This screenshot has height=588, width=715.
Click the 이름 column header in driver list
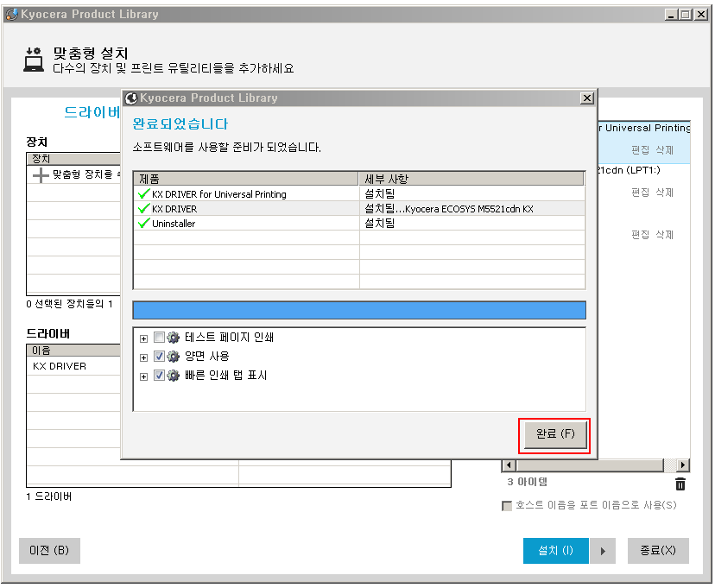click(x=74, y=350)
